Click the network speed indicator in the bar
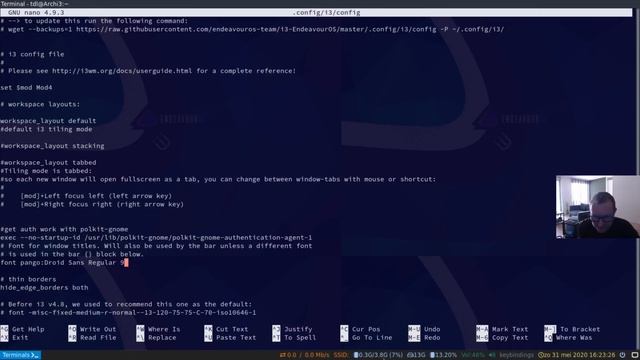 [304, 355]
